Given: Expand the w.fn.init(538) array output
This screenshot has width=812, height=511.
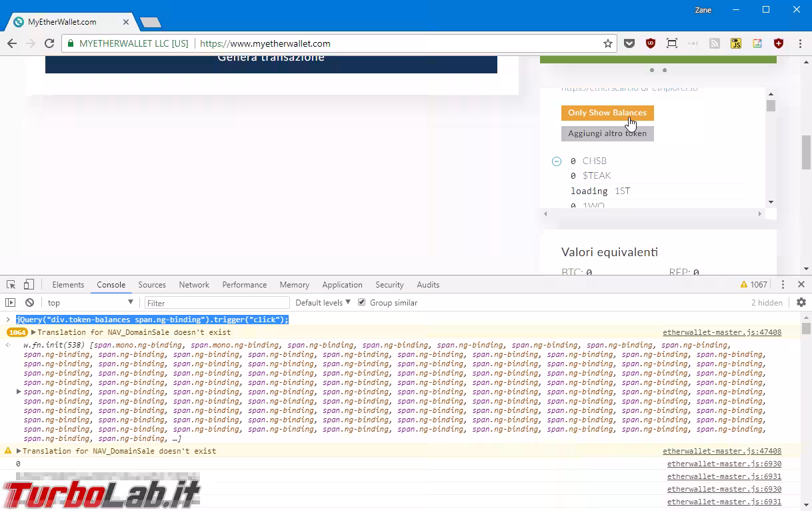Looking at the screenshot, I should point(19,392).
